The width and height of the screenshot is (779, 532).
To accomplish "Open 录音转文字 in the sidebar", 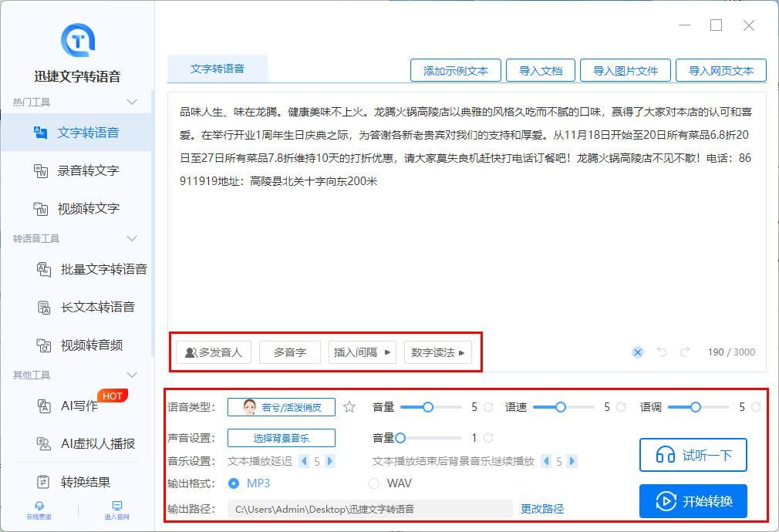I will tap(76, 170).
